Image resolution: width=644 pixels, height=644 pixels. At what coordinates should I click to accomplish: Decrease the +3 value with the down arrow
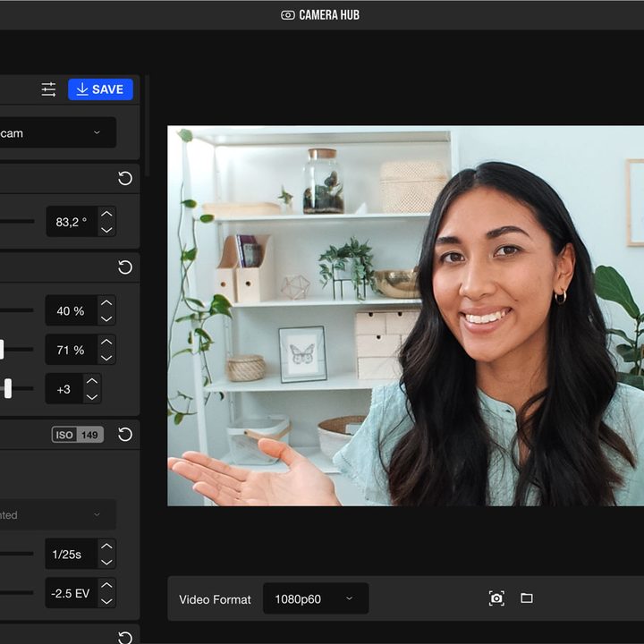[92, 397]
